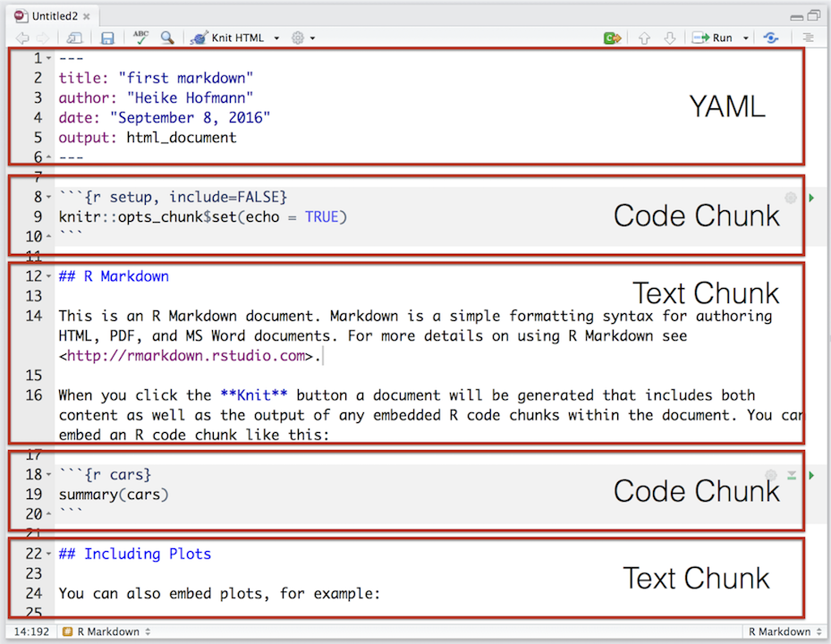Click the "## Including Plots" heading
831x644 pixels.
click(134, 554)
